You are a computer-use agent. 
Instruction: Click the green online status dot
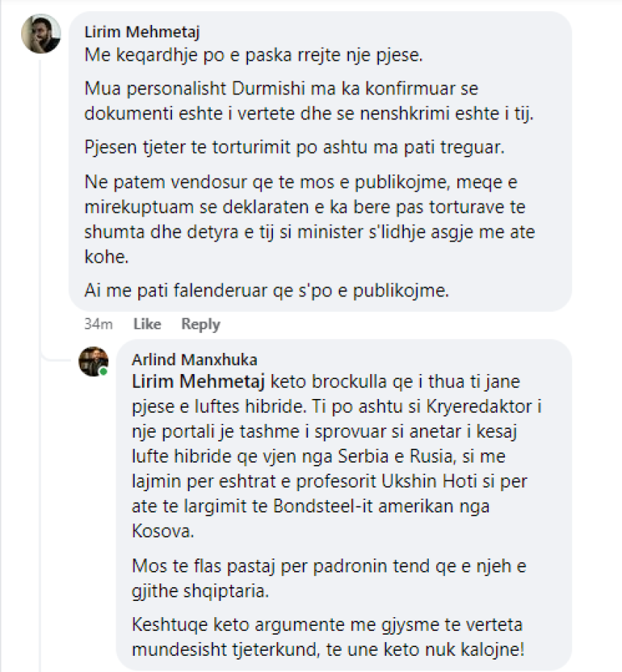tap(104, 372)
